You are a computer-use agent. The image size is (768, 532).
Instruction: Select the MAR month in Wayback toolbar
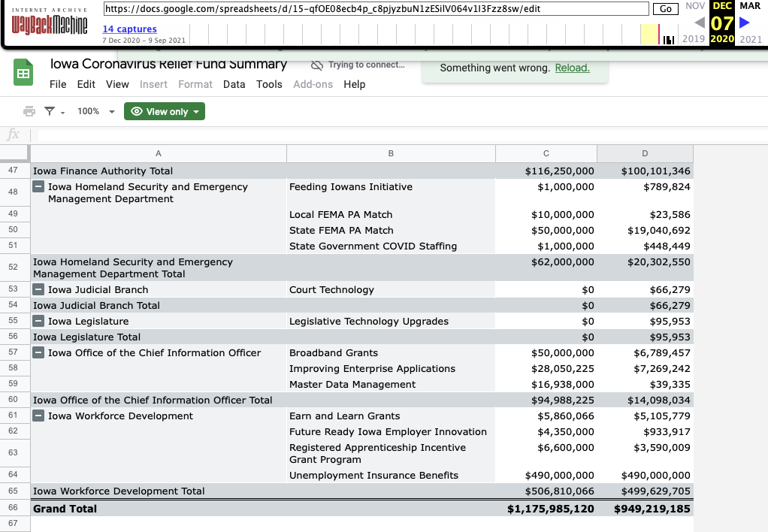tap(750, 6)
